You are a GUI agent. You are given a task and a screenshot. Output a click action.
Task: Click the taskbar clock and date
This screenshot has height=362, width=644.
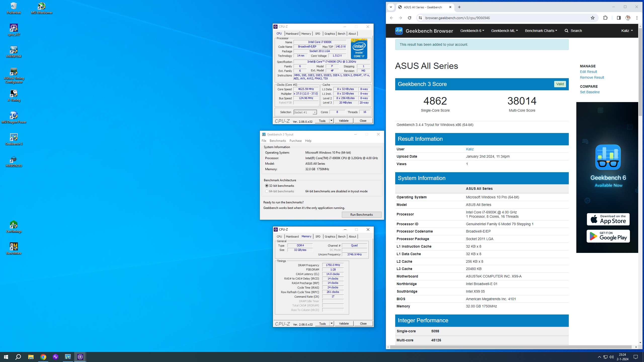click(x=622, y=357)
